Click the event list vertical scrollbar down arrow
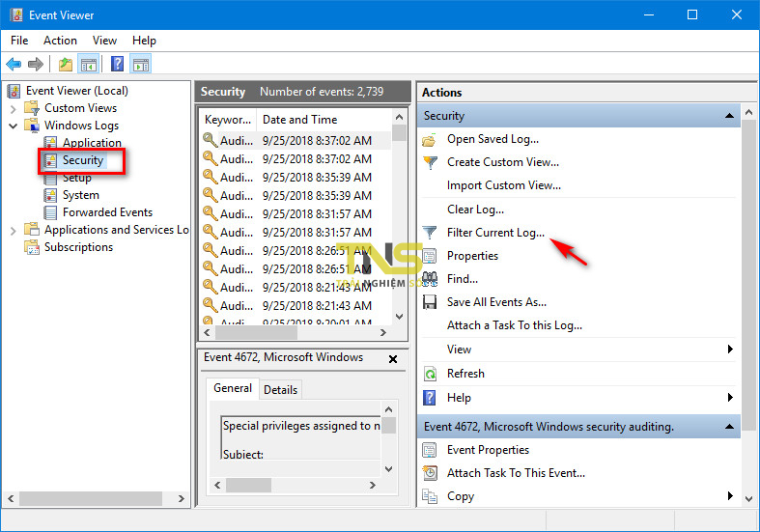The width and height of the screenshot is (760, 532). pos(400,317)
